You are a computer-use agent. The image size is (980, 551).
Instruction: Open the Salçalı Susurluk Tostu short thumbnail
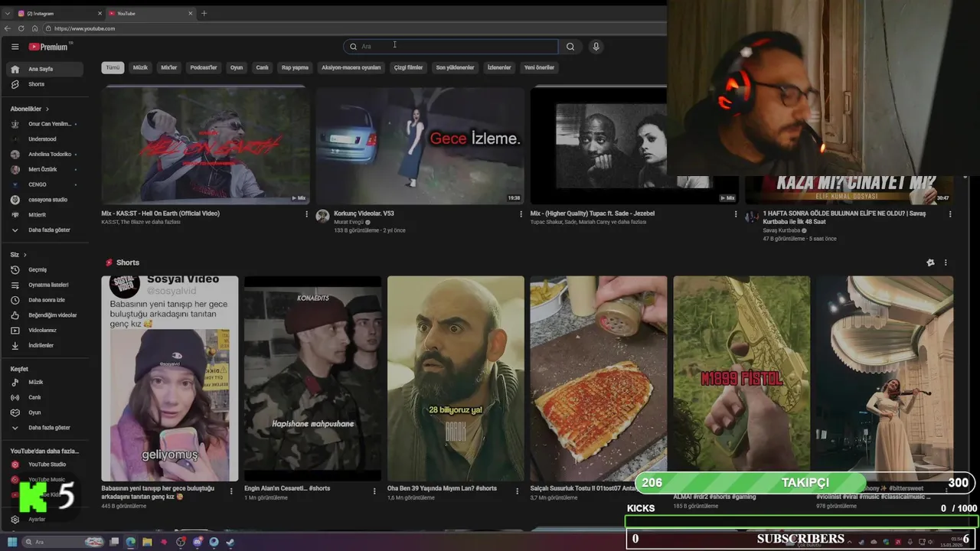(599, 379)
